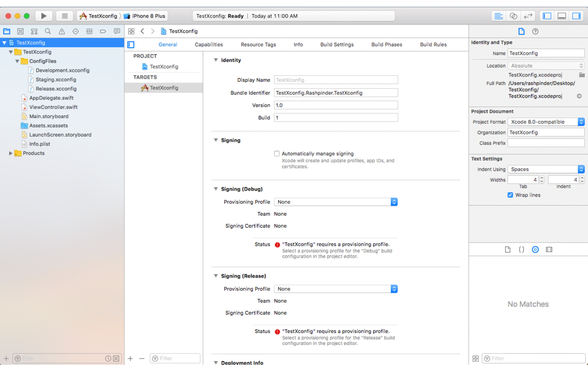588x371 pixels.
Task: Switch to the Build Settings tab
Action: pos(336,44)
